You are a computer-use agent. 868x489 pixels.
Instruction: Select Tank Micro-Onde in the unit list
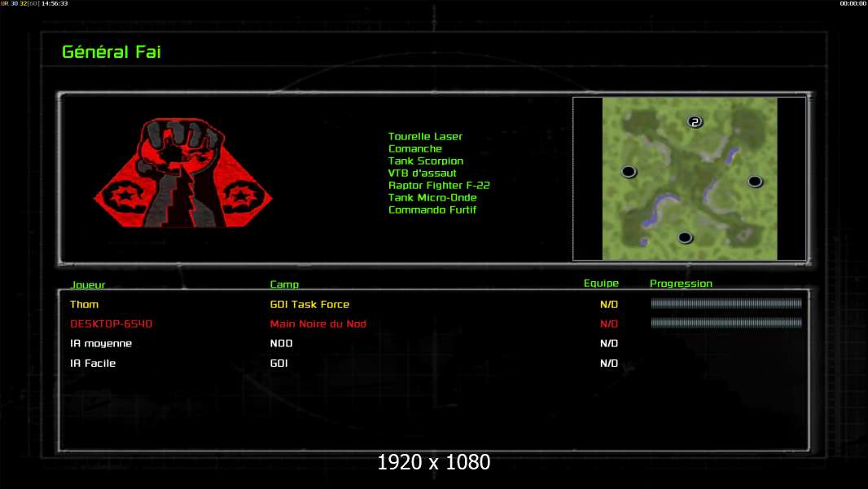tap(432, 197)
